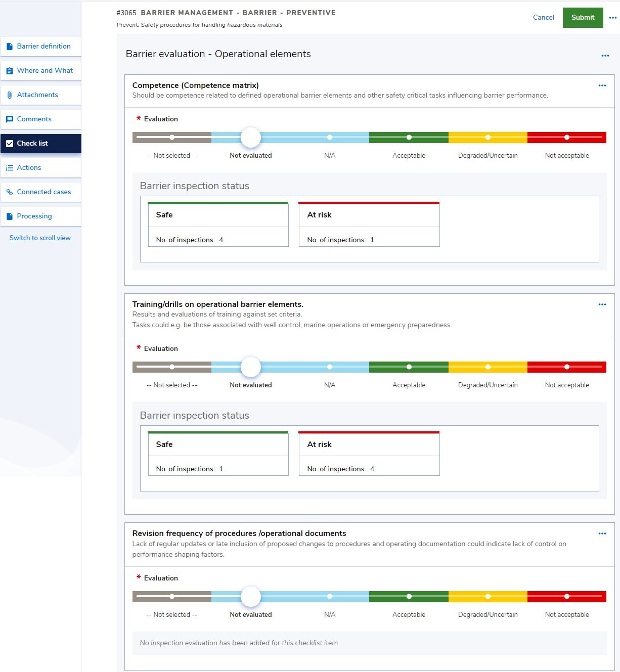Open the Comments speech bubble icon
Screen dimensions: 620x672
(x=10, y=119)
